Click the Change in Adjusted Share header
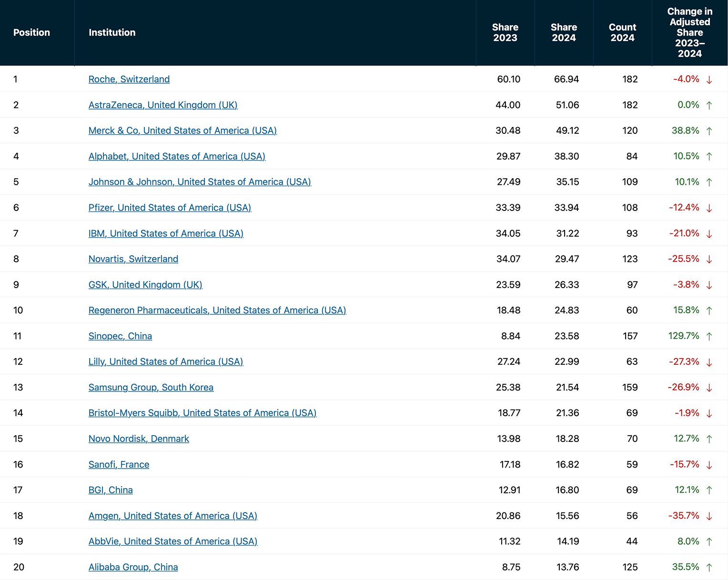The image size is (728, 580). click(690, 32)
